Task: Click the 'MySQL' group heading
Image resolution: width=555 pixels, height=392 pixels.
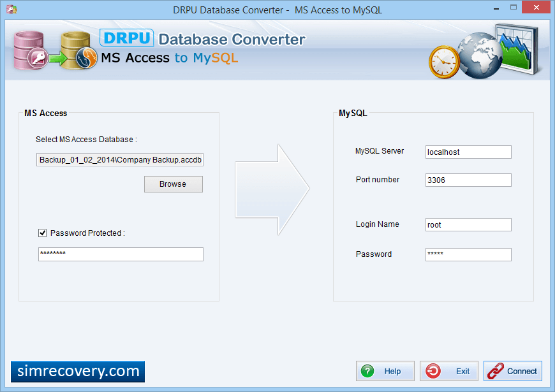Action: (x=353, y=113)
